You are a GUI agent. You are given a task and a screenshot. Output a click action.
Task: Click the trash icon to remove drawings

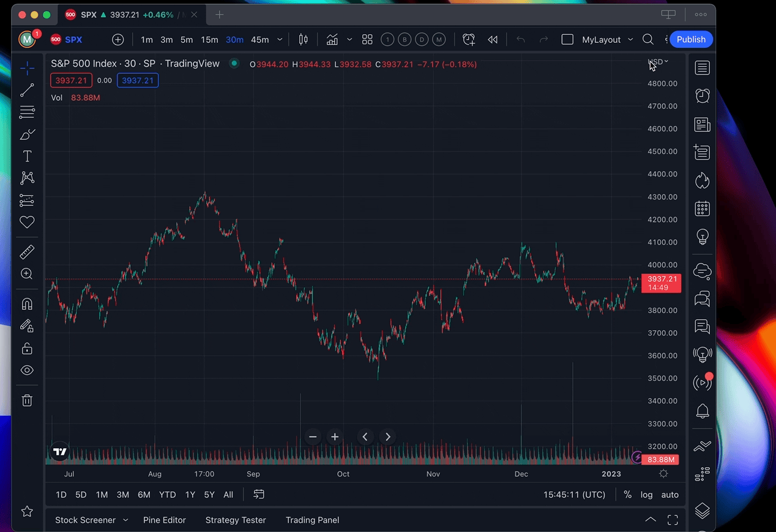click(27, 401)
